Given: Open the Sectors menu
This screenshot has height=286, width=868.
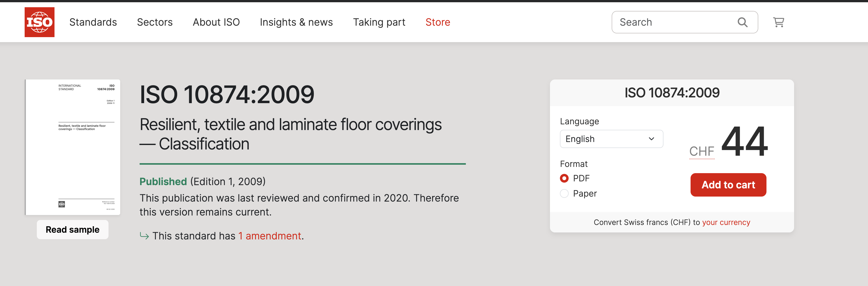Looking at the screenshot, I should coord(155,22).
